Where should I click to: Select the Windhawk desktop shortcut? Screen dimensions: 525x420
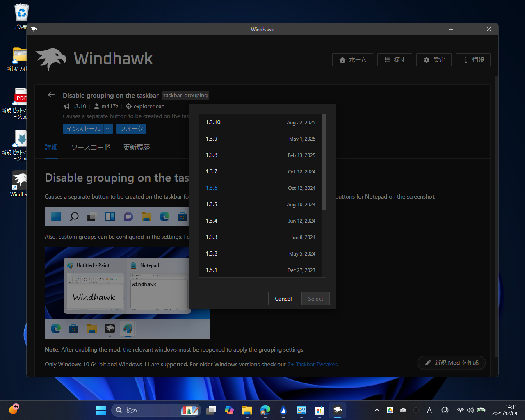(x=19, y=183)
